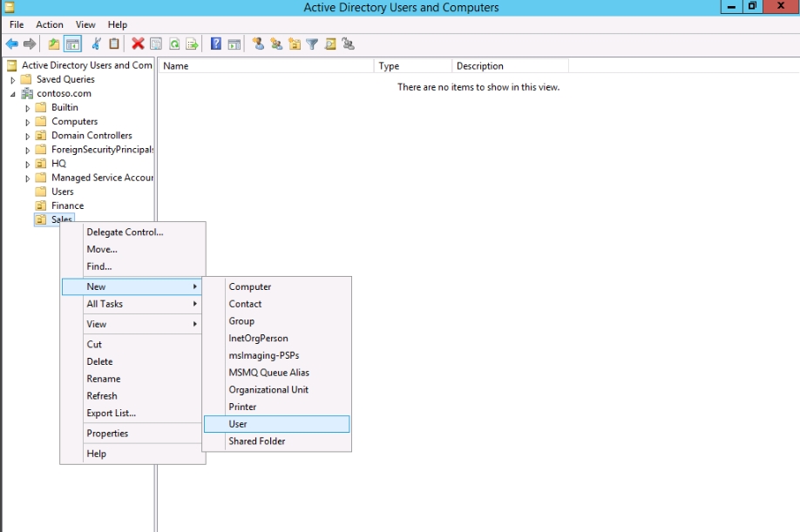The image size is (800, 532).
Task: Choose Find... from context menu
Action: [132, 266]
